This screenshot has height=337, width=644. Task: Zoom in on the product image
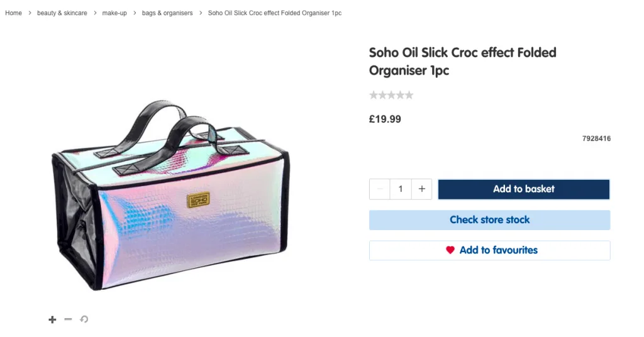point(53,319)
